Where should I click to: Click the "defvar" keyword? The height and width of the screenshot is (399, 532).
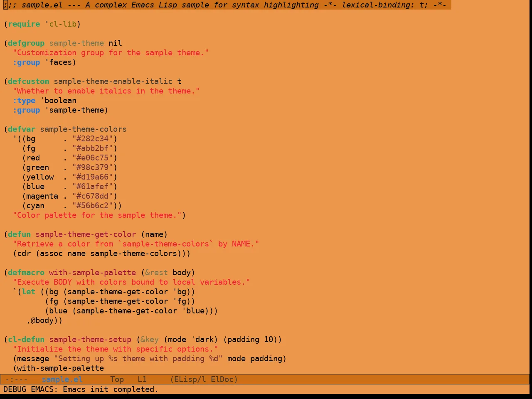[22, 129]
